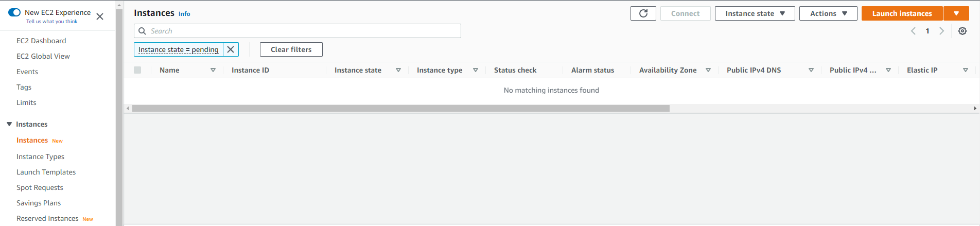Open the Events page
The height and width of the screenshot is (226, 980).
tap(27, 72)
